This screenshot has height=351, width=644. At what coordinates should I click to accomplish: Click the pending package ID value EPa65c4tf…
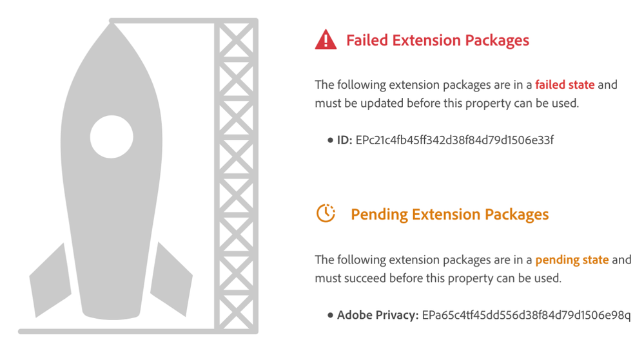click(x=526, y=316)
